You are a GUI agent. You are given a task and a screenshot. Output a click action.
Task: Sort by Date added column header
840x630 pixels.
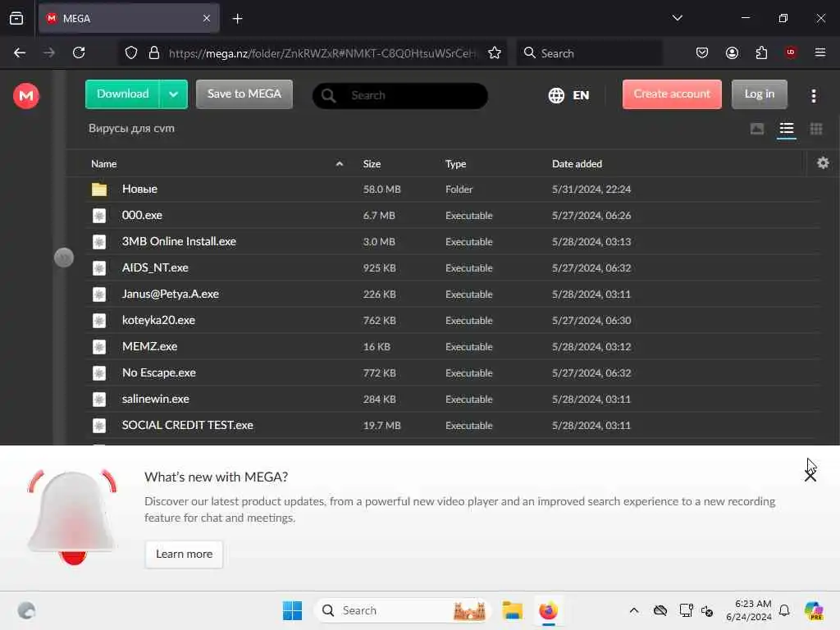[577, 164]
